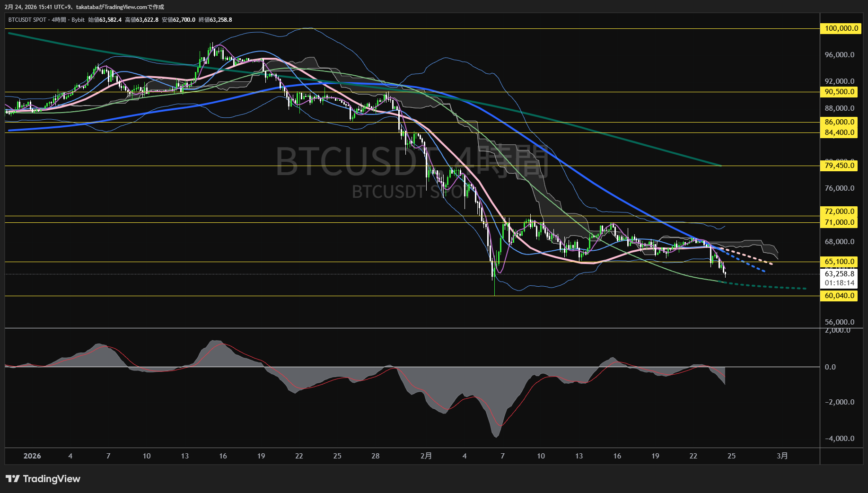Click the TradingView brand text link
The image size is (868, 493).
pos(52,479)
